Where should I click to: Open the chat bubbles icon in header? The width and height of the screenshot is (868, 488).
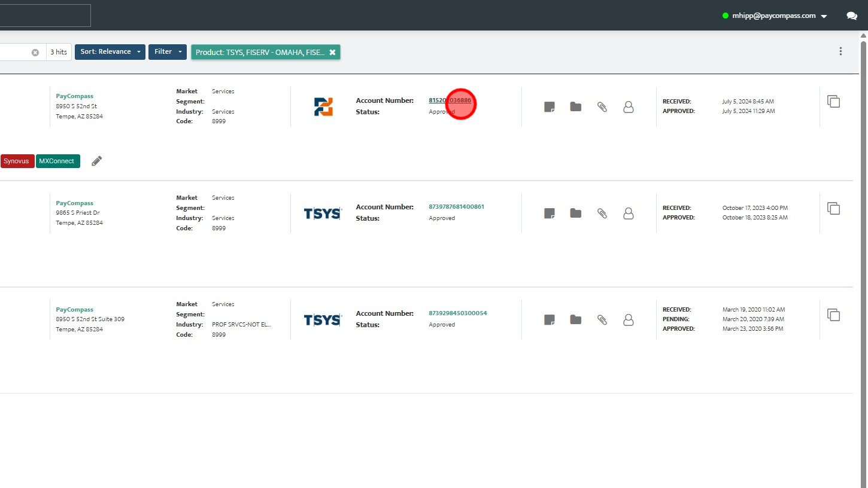852,16
